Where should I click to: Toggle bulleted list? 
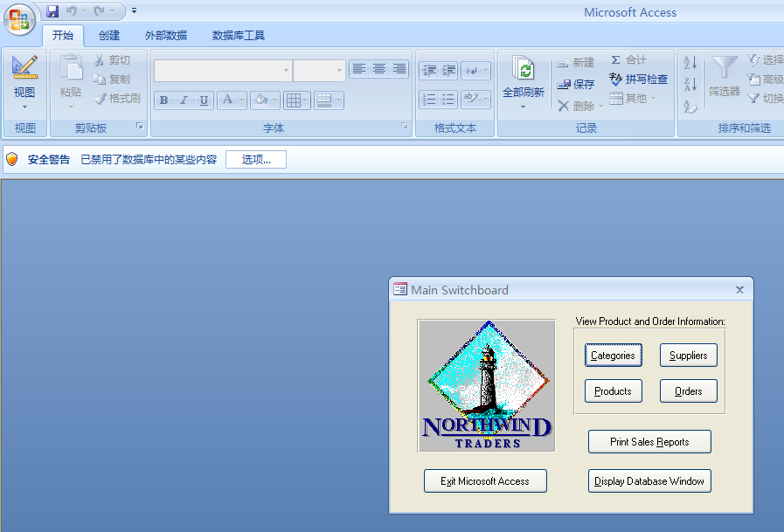(448, 100)
